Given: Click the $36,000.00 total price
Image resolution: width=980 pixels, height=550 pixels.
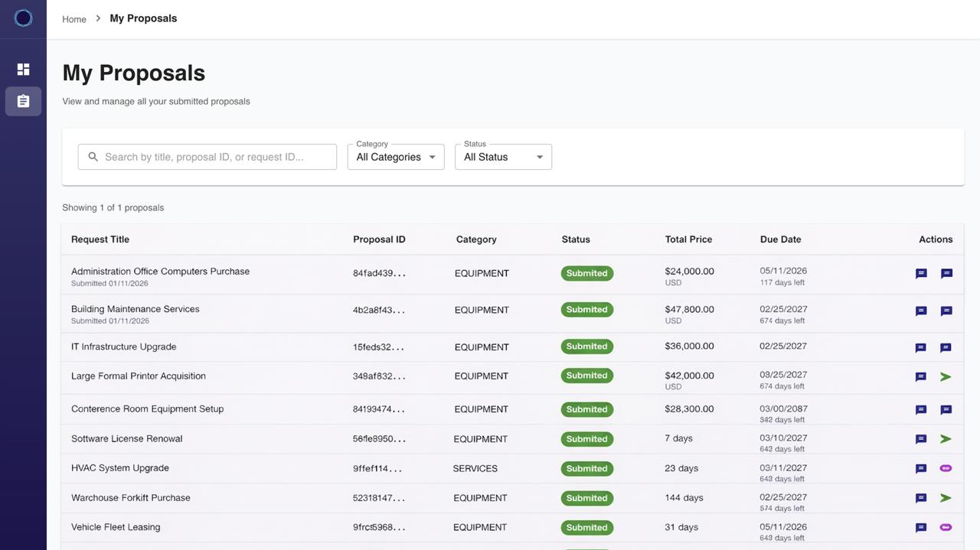Looking at the screenshot, I should [689, 347].
